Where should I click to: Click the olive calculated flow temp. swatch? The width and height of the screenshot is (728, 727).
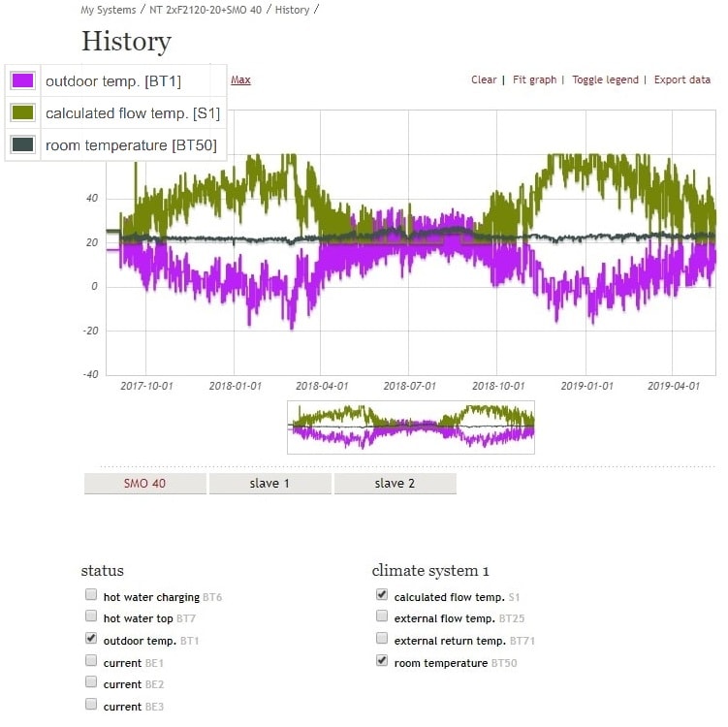click(23, 113)
